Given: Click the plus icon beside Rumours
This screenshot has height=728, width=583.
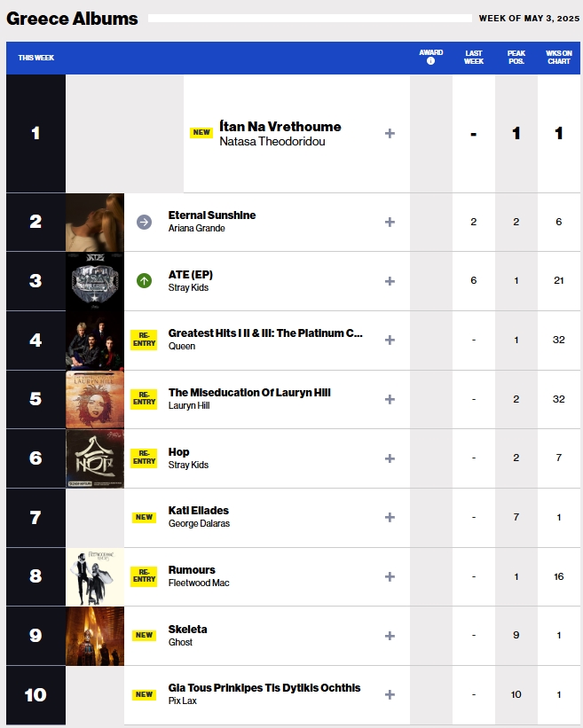Looking at the screenshot, I should [x=390, y=576].
